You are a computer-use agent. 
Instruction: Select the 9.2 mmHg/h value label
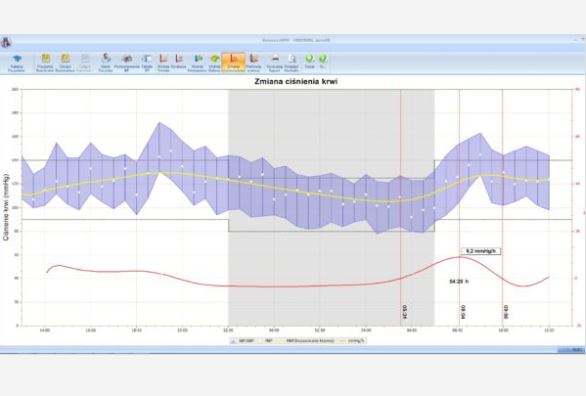coord(481,251)
